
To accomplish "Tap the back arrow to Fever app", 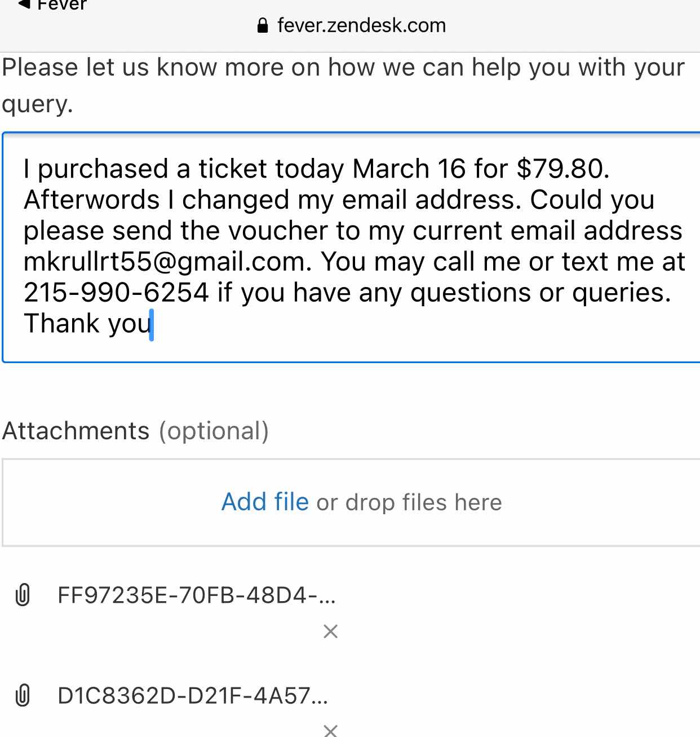I will 24,5.
